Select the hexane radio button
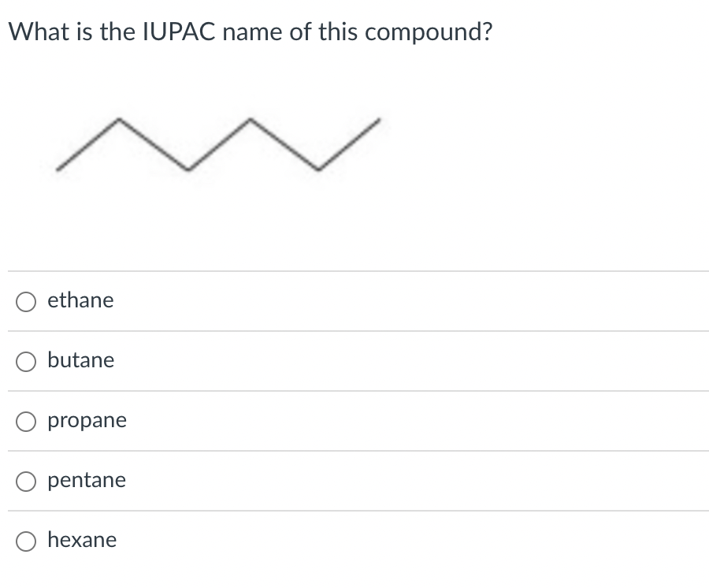This screenshot has height=588, width=709. point(25,541)
